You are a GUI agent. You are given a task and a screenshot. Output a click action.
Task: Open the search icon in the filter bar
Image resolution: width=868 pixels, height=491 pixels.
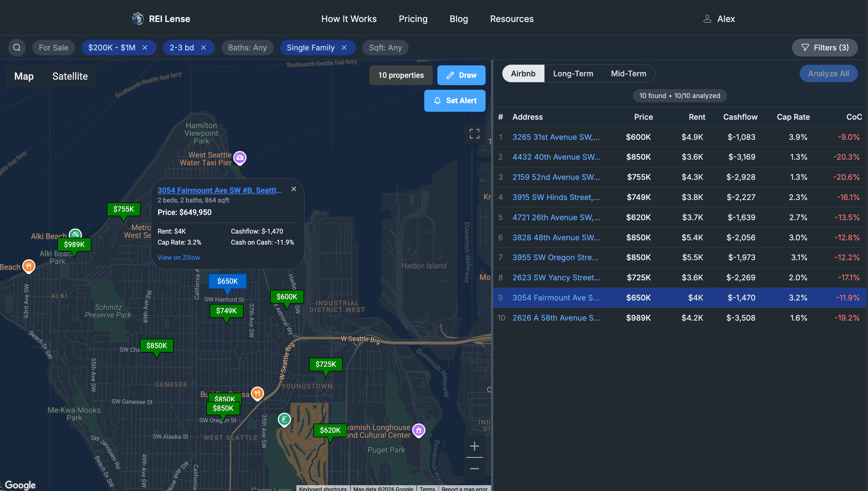17,48
